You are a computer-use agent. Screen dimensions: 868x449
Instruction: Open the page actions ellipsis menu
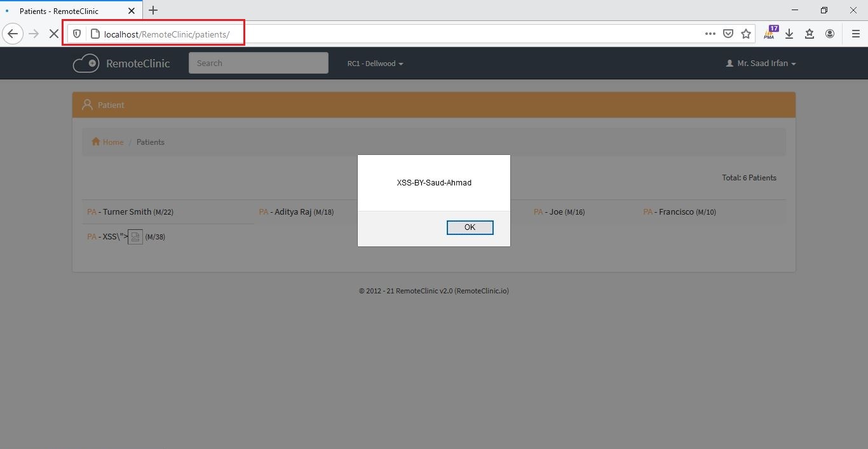point(710,34)
